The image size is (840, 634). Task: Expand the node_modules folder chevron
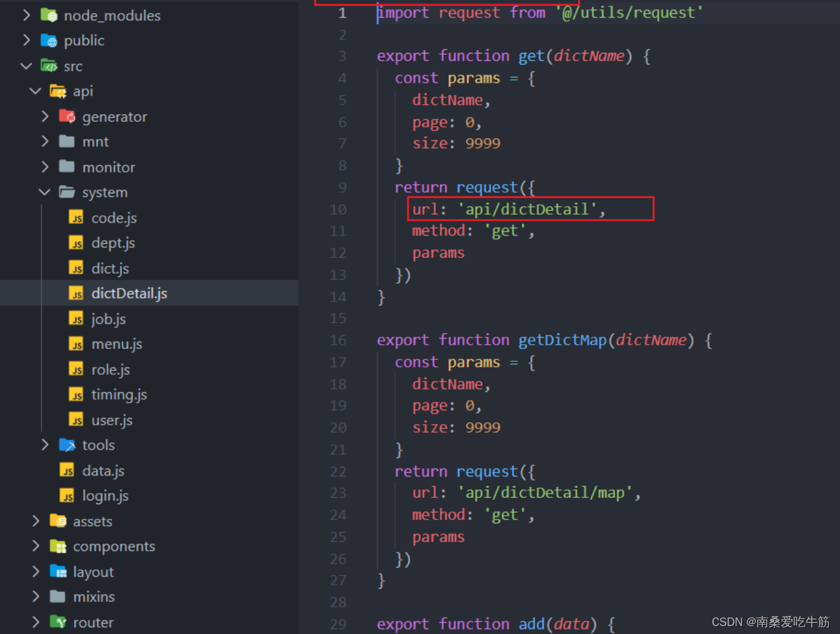(26, 15)
